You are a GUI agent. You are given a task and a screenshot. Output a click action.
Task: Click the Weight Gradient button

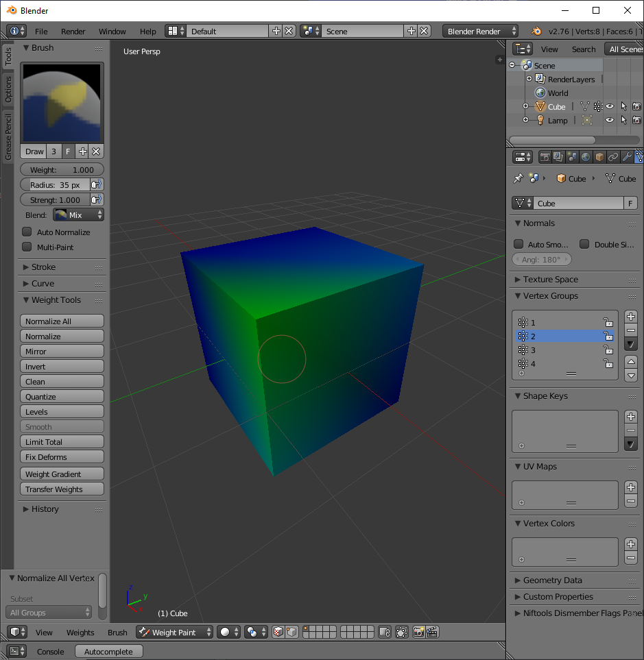point(62,474)
